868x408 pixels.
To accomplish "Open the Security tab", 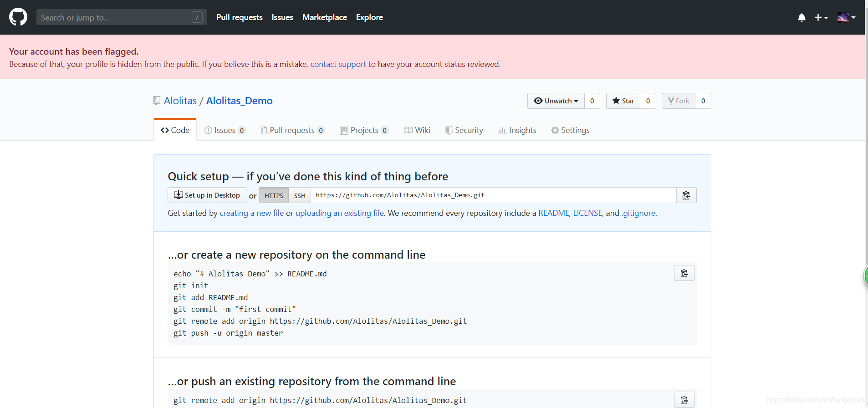I will pyautogui.click(x=464, y=130).
